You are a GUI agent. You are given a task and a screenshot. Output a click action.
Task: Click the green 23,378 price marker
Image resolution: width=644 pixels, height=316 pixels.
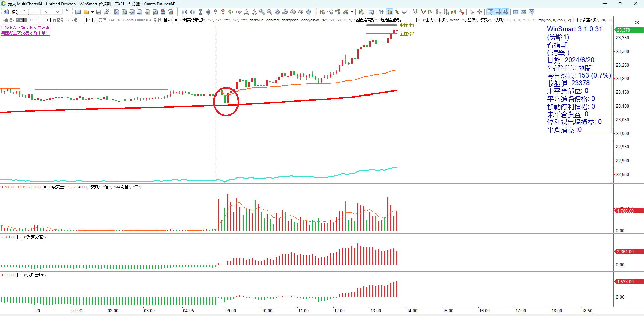[x=629, y=30]
